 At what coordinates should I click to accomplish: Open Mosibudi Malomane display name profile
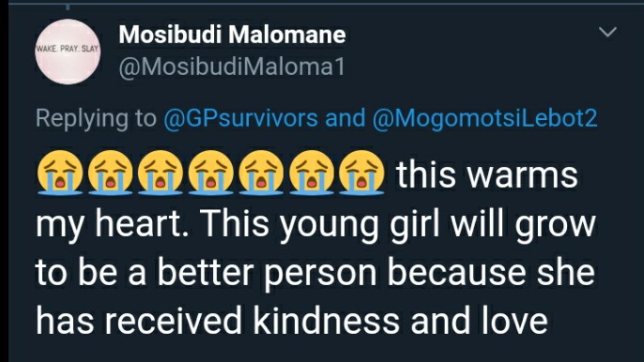[x=232, y=35]
